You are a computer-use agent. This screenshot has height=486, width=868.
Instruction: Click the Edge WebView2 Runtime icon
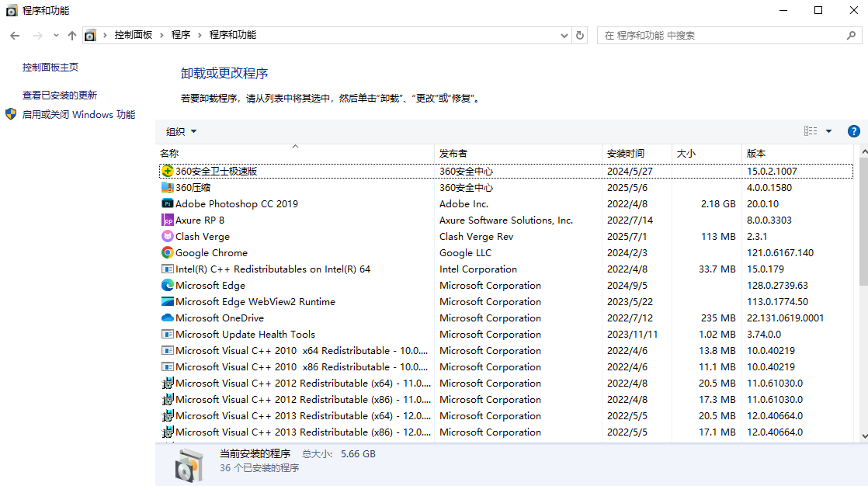pos(167,302)
